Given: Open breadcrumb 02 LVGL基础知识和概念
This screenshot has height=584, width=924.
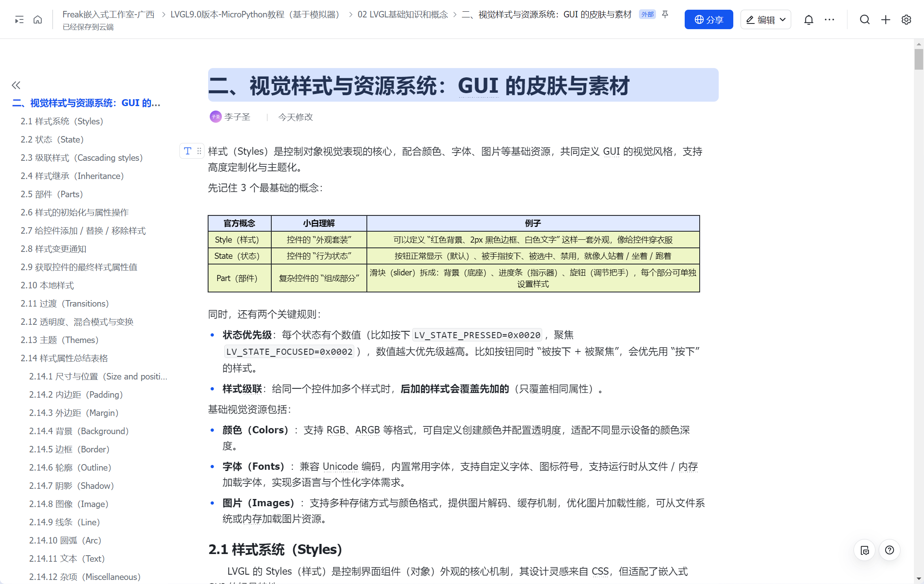Looking at the screenshot, I should point(402,15).
